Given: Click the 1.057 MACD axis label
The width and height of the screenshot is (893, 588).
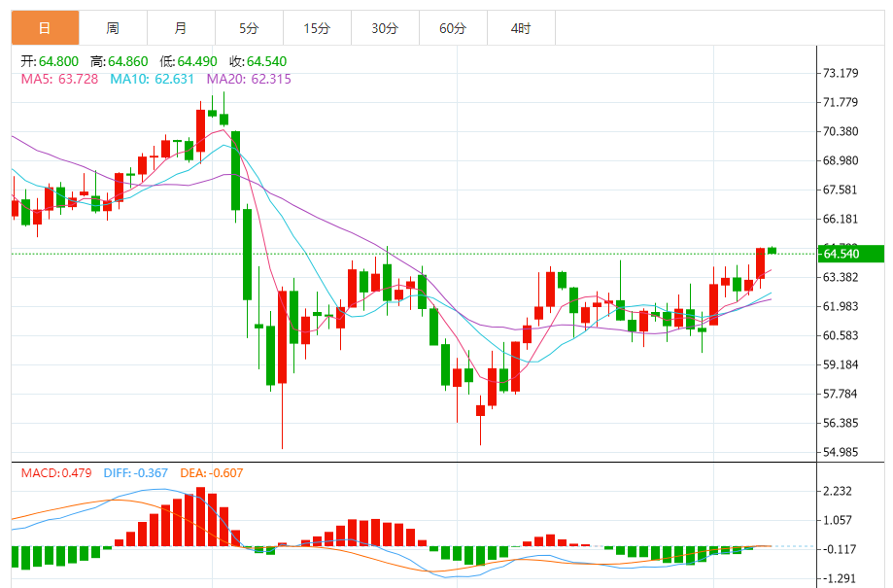Looking at the screenshot, I should (838, 520).
